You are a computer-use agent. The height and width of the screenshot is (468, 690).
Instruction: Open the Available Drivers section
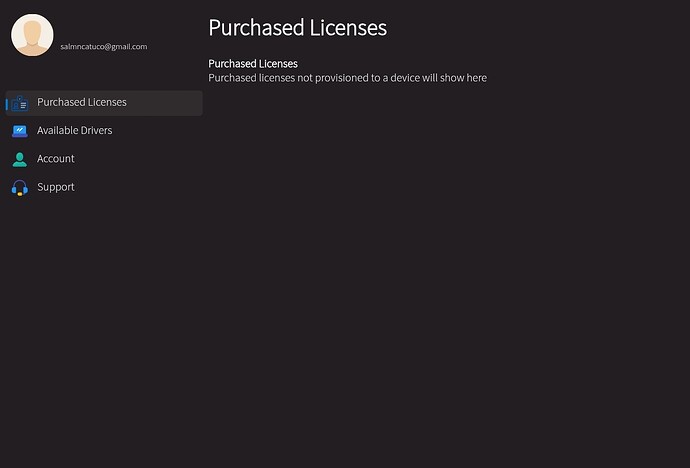(74, 130)
